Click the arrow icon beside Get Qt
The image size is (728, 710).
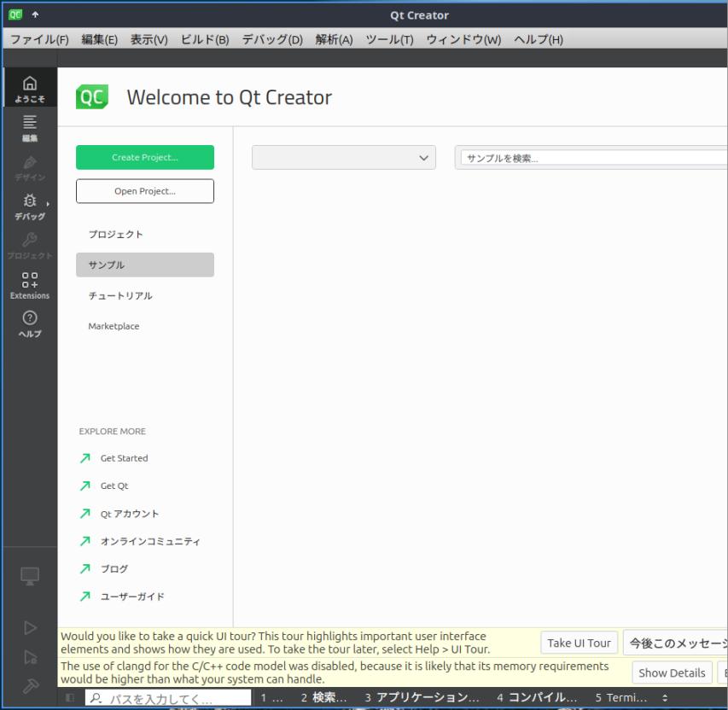pos(85,486)
